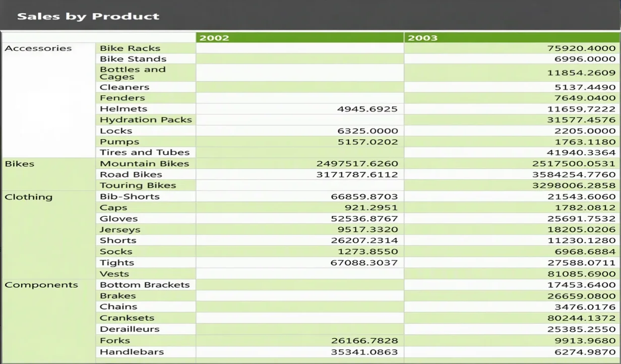621x364 pixels.
Task: Click the Pumps product label
Action: pyautogui.click(x=119, y=142)
